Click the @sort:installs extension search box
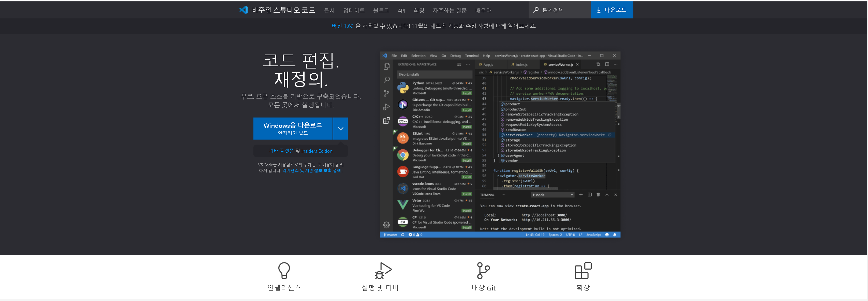The image size is (868, 301). pos(435,74)
